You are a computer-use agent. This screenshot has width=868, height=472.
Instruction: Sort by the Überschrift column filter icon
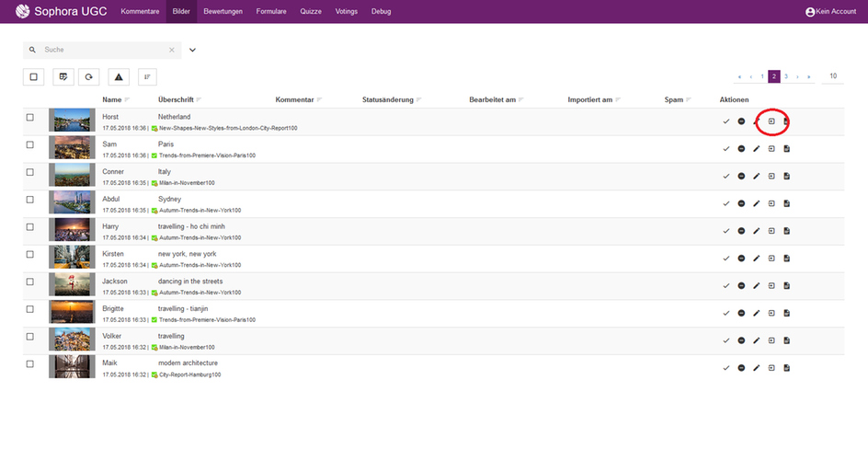pos(199,99)
